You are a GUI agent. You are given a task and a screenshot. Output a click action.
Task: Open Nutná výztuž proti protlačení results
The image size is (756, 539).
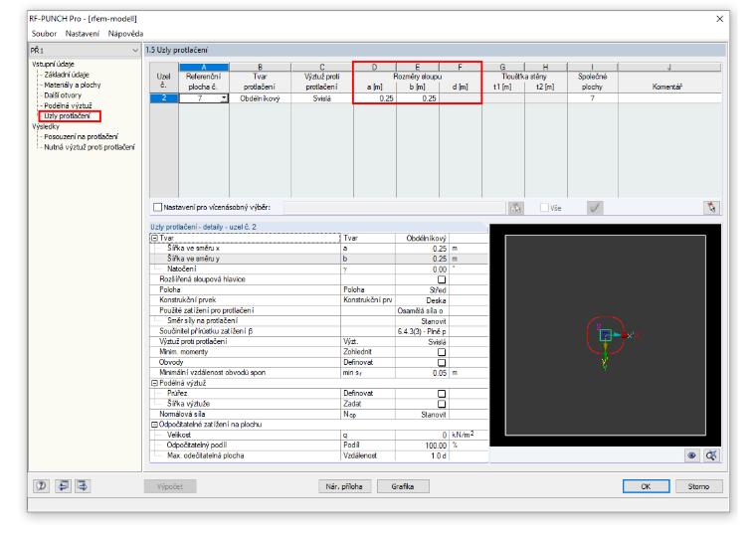coord(90,147)
